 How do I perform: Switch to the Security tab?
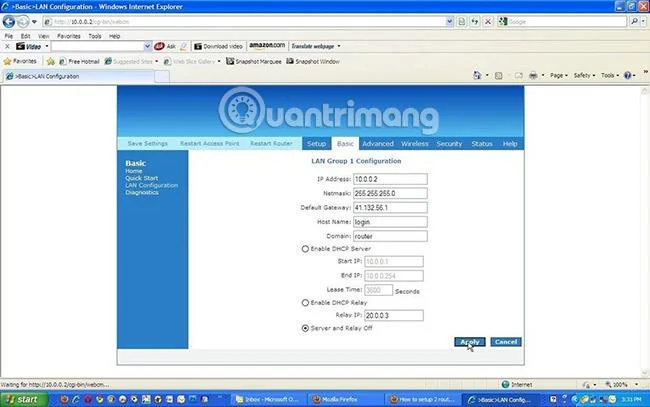tap(449, 144)
